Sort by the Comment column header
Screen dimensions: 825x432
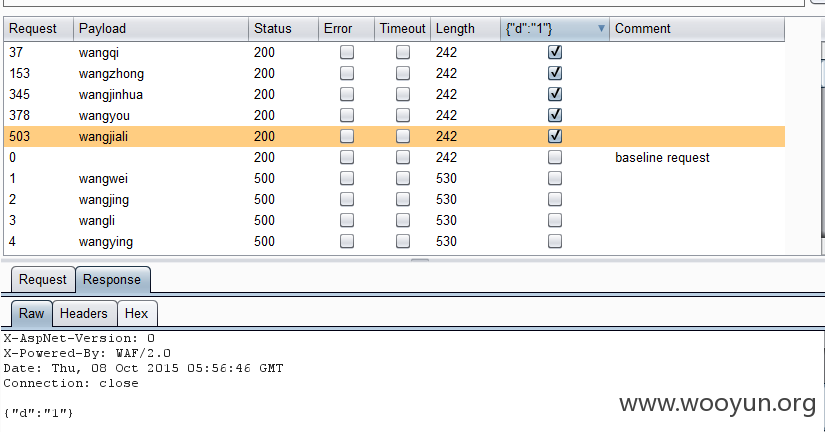tap(697, 28)
